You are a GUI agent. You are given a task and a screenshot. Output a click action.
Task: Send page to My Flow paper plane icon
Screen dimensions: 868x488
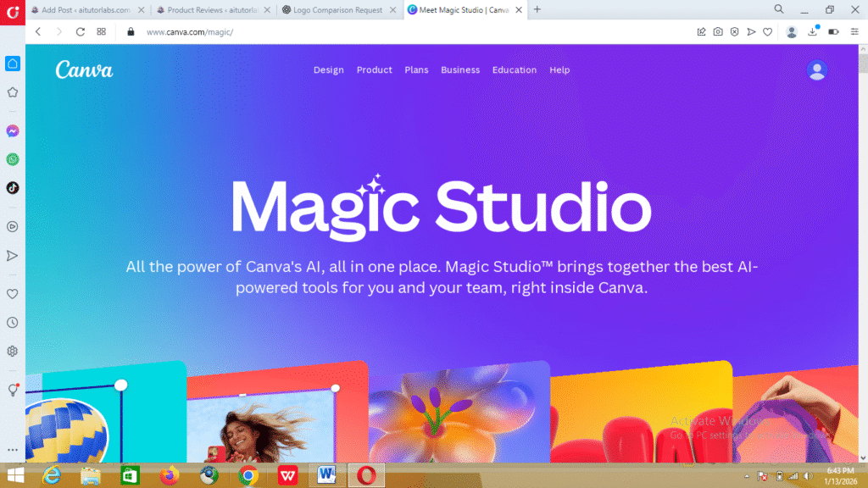[752, 31]
